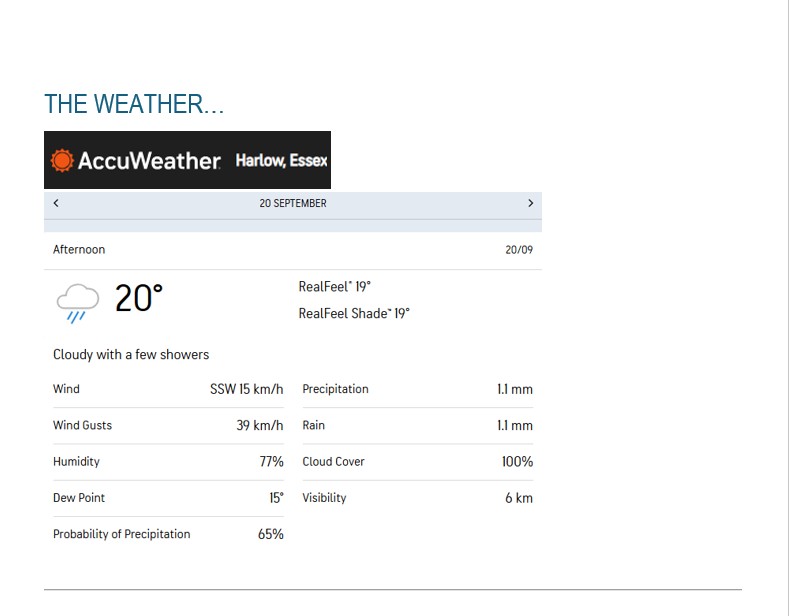Select the 20 SEPTEMBER date header
This screenshot has height=616, width=789.
pyautogui.click(x=293, y=203)
